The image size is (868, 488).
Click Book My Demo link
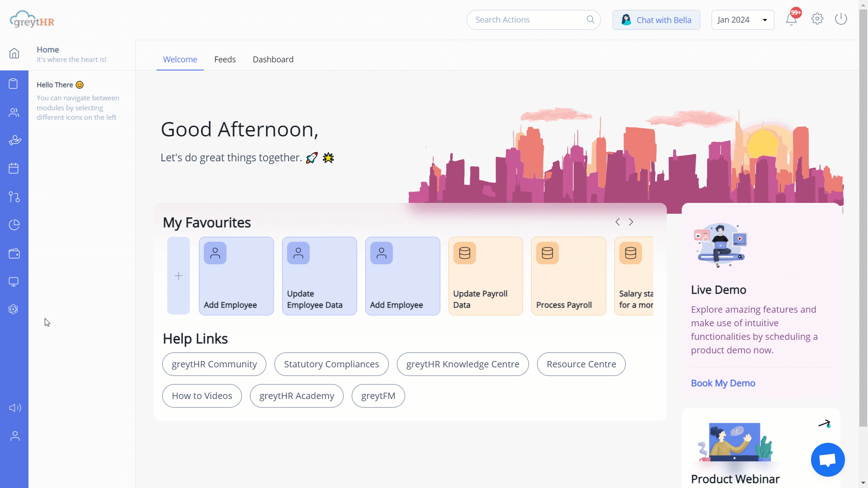point(723,383)
